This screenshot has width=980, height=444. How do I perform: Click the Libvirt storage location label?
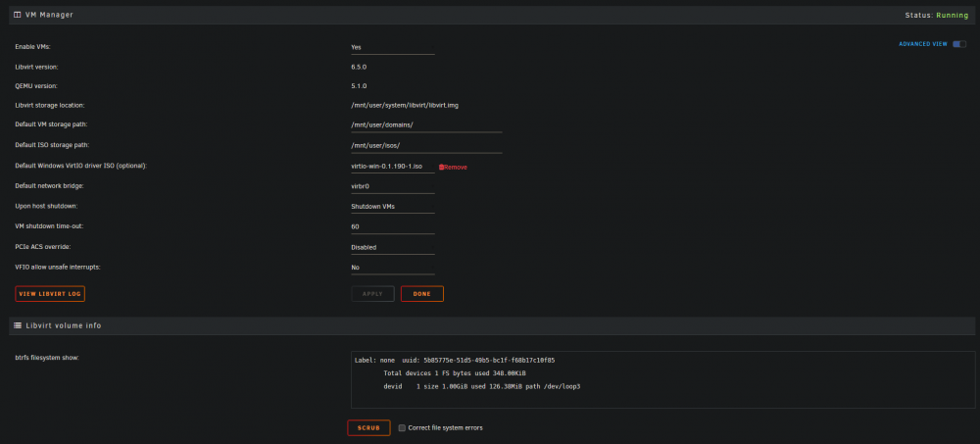click(49, 105)
